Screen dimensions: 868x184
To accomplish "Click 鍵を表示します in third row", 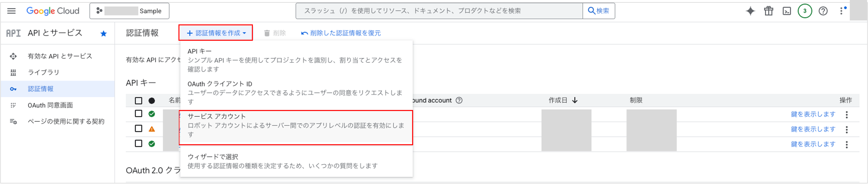I will click(x=813, y=144).
